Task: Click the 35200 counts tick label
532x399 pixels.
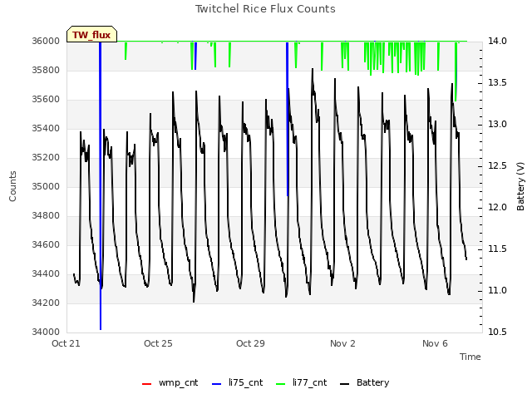Action: 46,157
